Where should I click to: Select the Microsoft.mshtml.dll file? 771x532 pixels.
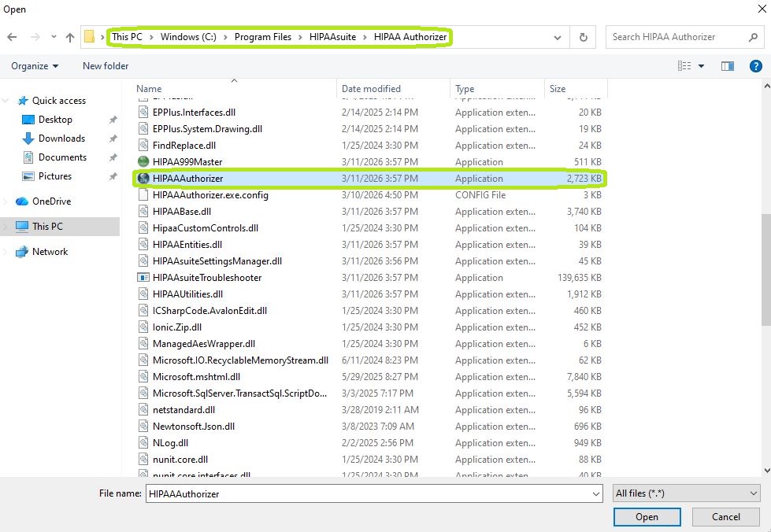[196, 377]
